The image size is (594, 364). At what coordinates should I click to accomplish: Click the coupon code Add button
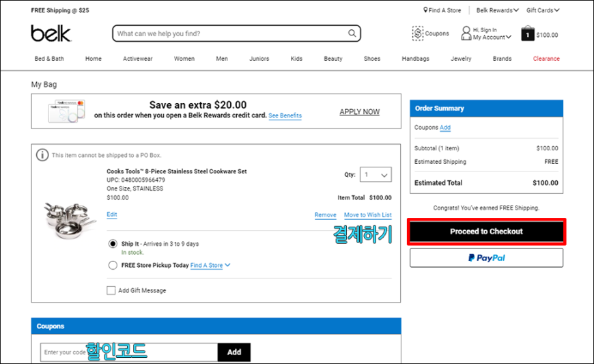234,352
